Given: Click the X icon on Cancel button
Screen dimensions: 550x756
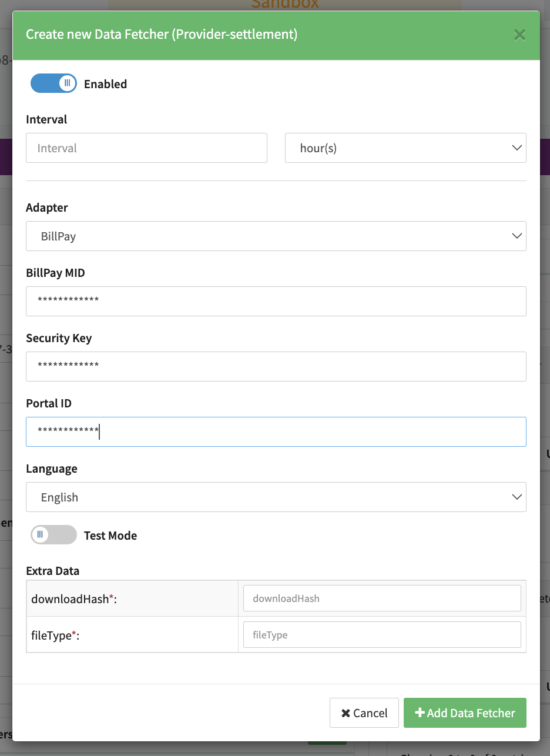Looking at the screenshot, I should pos(346,713).
